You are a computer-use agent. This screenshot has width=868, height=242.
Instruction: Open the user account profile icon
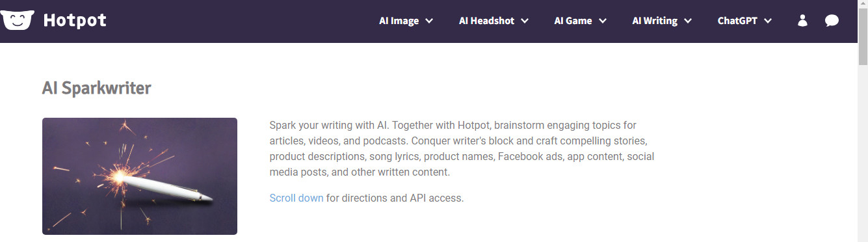pos(802,21)
